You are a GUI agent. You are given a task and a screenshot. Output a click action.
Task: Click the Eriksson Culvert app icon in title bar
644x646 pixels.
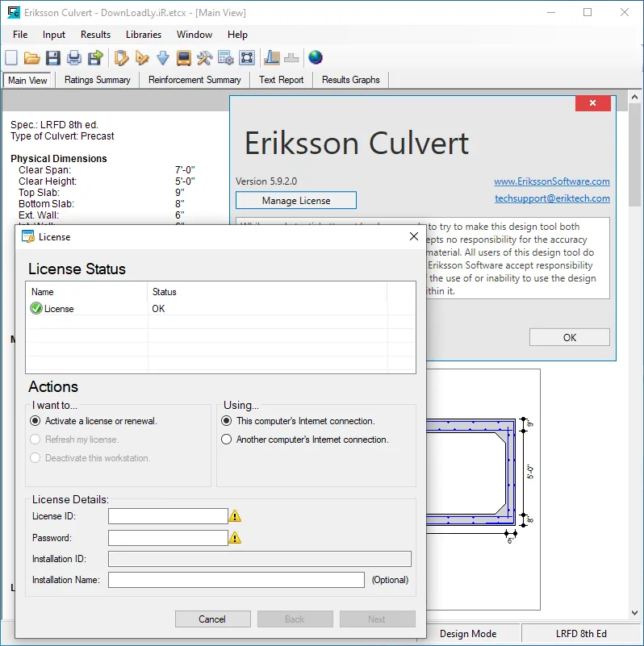coord(14,12)
